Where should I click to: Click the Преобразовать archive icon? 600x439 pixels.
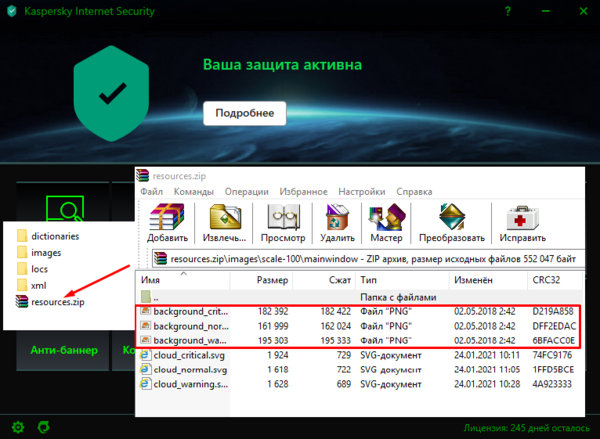452,217
